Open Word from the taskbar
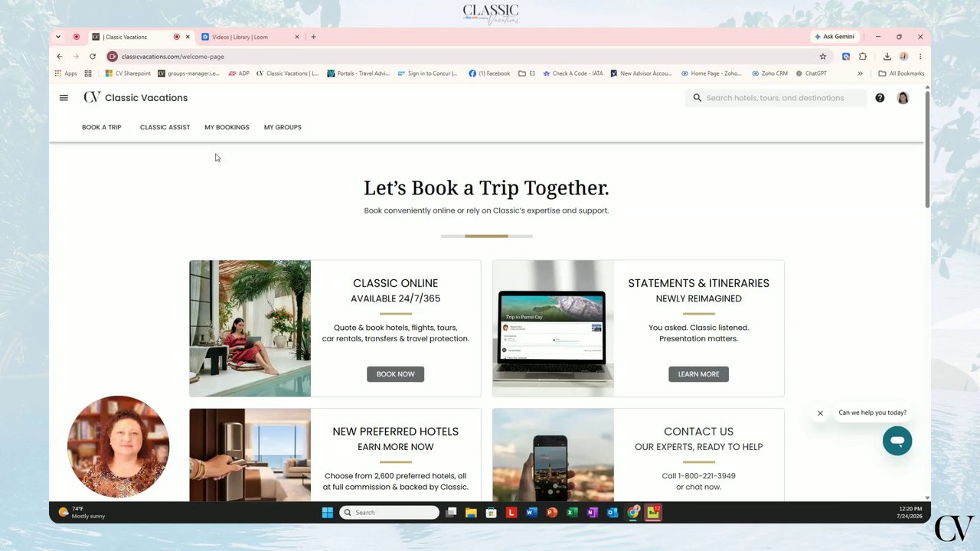The height and width of the screenshot is (551, 980). tap(531, 513)
